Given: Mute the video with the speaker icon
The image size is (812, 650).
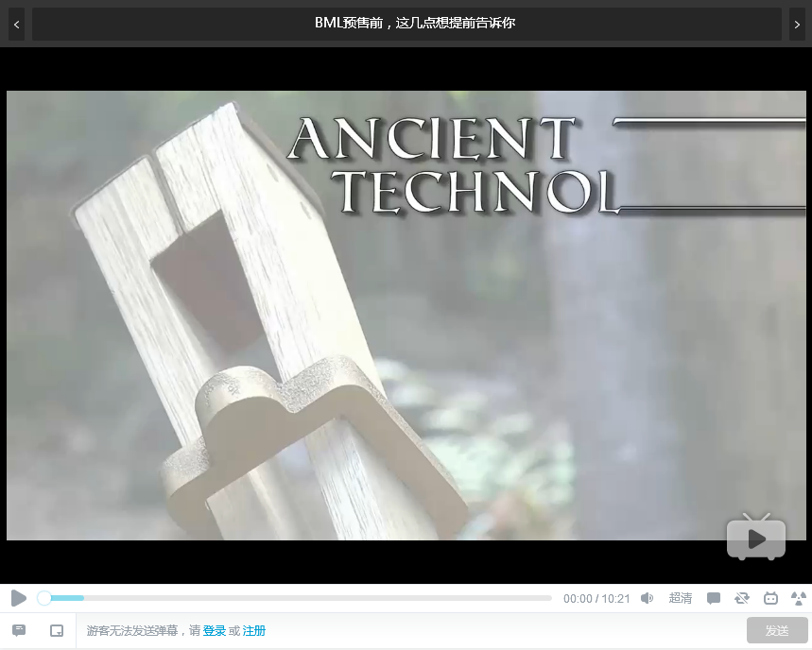Looking at the screenshot, I should pos(647,599).
